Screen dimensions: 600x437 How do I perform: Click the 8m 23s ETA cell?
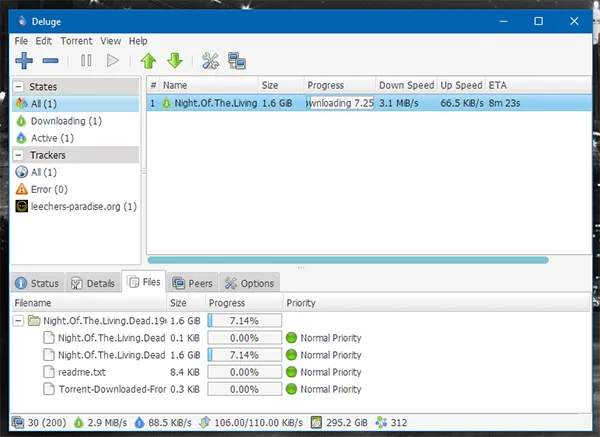[x=504, y=103]
